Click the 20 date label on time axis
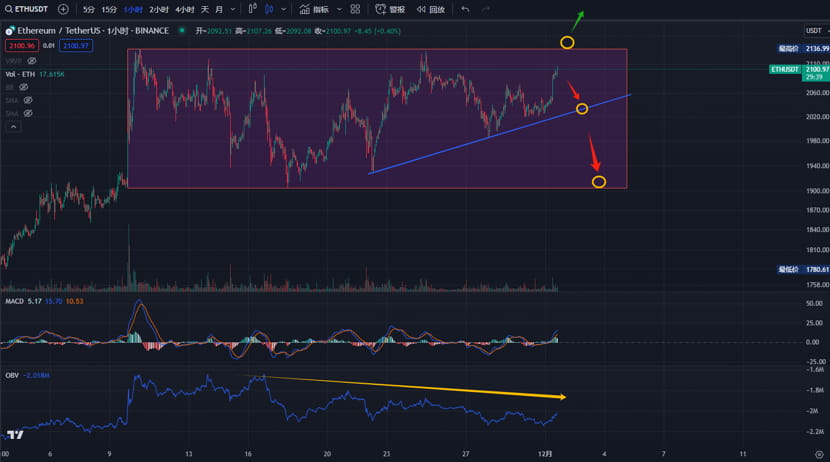The width and height of the screenshot is (830, 462). 327,454
